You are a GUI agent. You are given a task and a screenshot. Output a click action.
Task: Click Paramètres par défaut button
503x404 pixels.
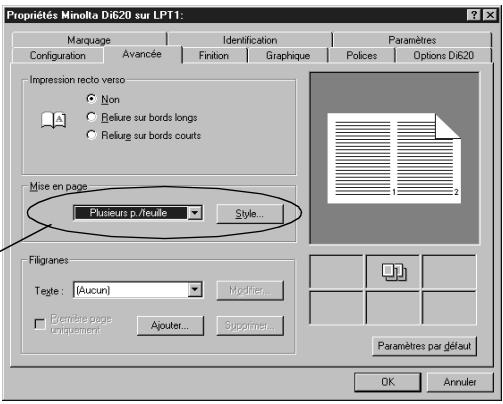point(424,346)
